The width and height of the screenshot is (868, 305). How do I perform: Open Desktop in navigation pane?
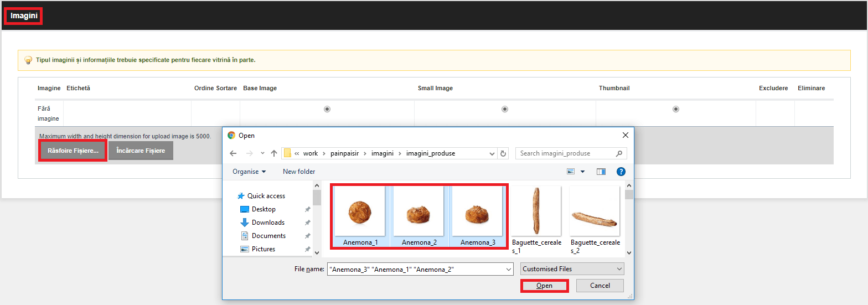263,209
